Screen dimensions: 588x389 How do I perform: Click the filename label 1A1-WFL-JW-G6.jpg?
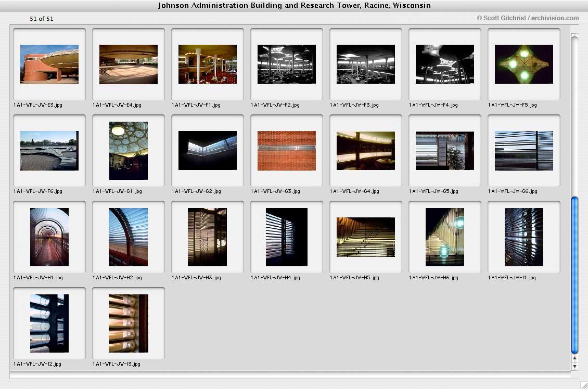coord(513,191)
